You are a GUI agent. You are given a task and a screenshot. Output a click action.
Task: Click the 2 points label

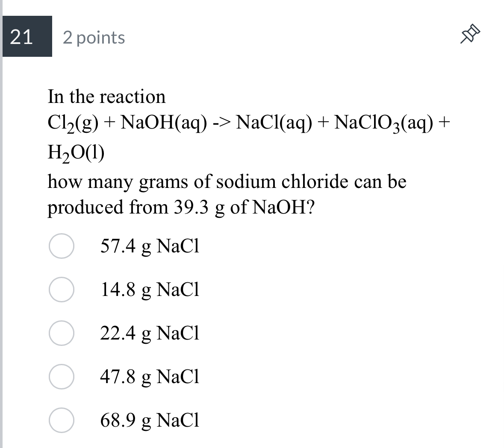coord(94,38)
